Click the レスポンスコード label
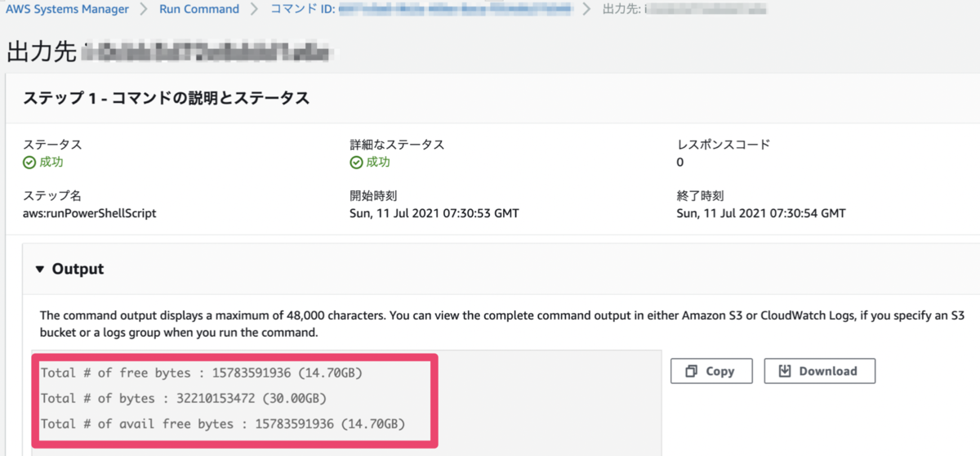This screenshot has width=980, height=456. (723, 145)
